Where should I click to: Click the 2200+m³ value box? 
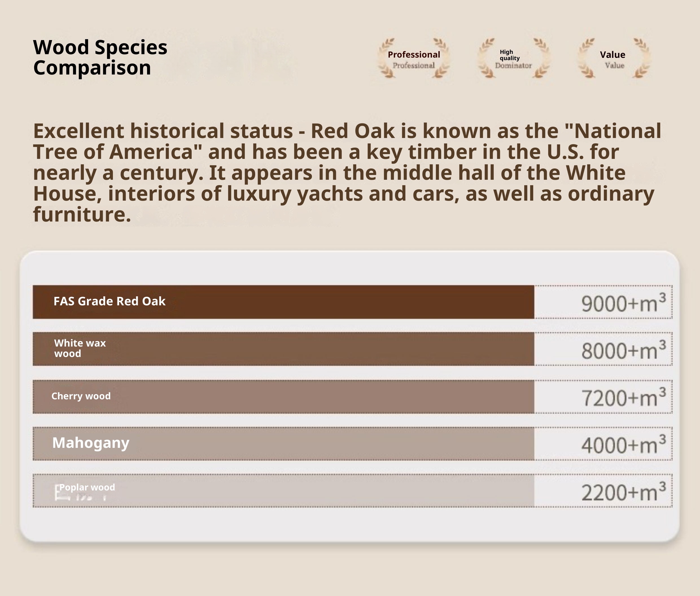603,490
